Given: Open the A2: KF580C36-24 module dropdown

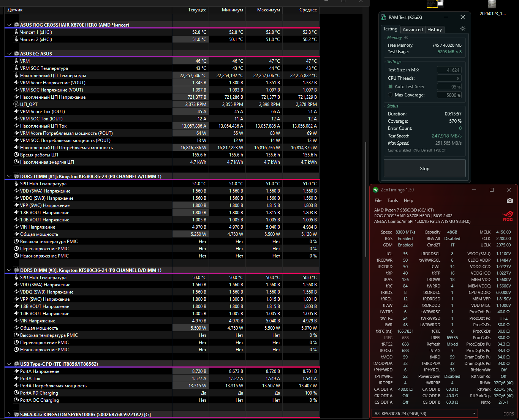Looking at the screenshot, I should pyautogui.click(x=425, y=414).
